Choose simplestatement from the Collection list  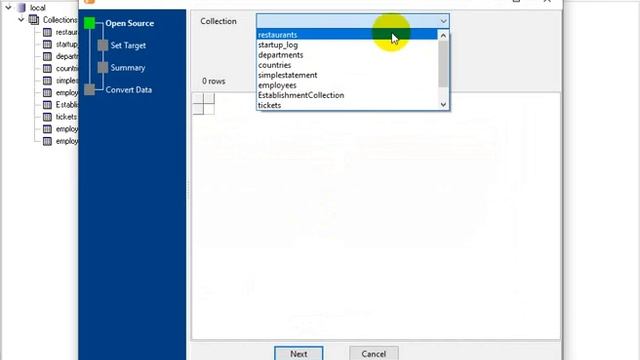(347, 75)
